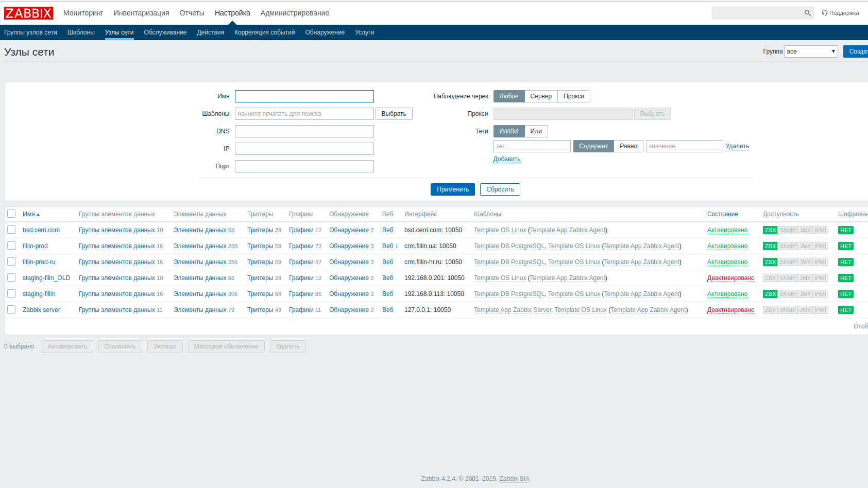This screenshot has height=488, width=868.
Task: Check the staging-fillin row checkbox
Action: [x=11, y=293]
